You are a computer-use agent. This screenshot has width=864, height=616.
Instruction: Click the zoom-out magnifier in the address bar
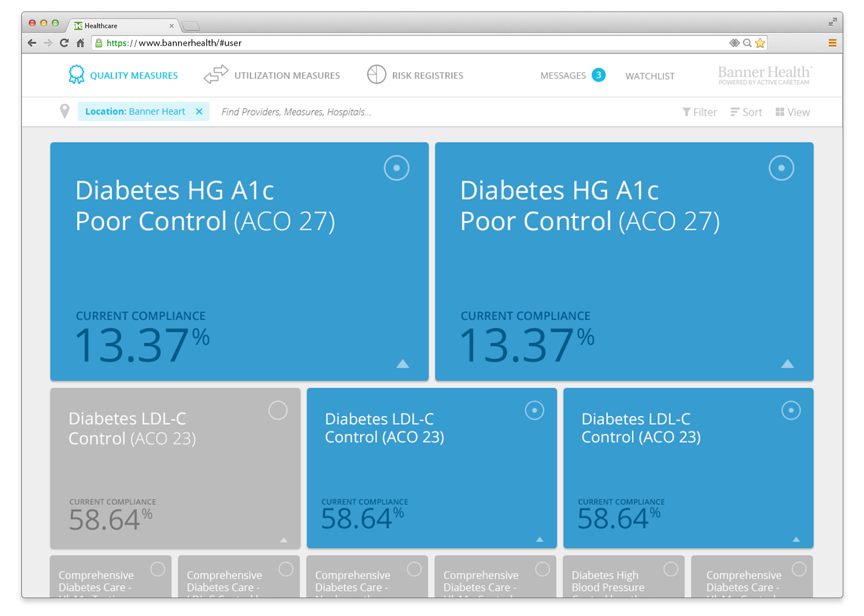click(747, 43)
